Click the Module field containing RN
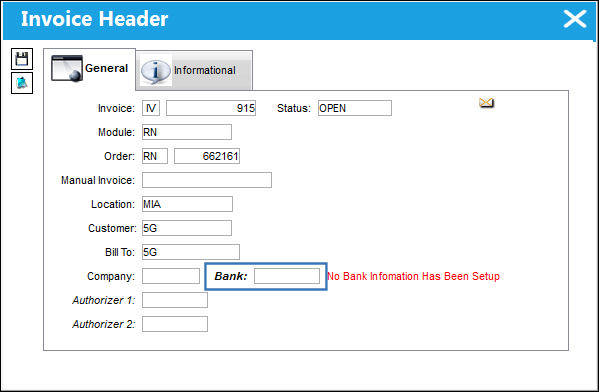The image size is (599, 392). tap(187, 132)
